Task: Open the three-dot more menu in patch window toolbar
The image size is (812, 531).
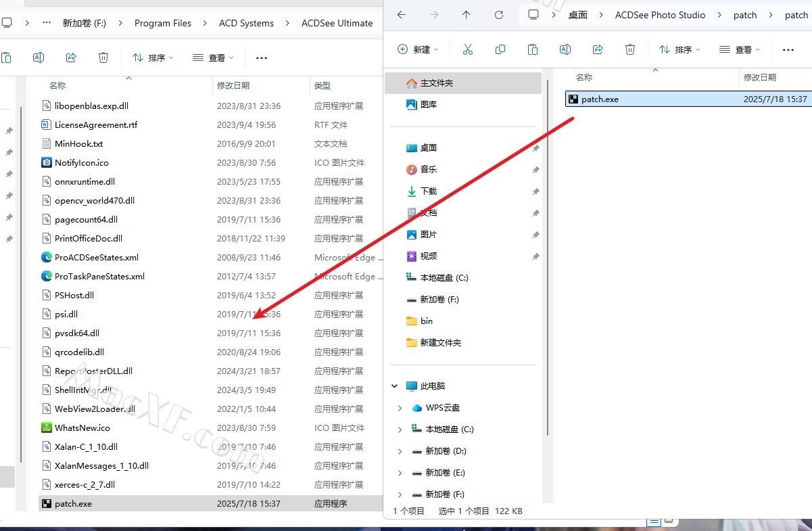Action: [788, 49]
